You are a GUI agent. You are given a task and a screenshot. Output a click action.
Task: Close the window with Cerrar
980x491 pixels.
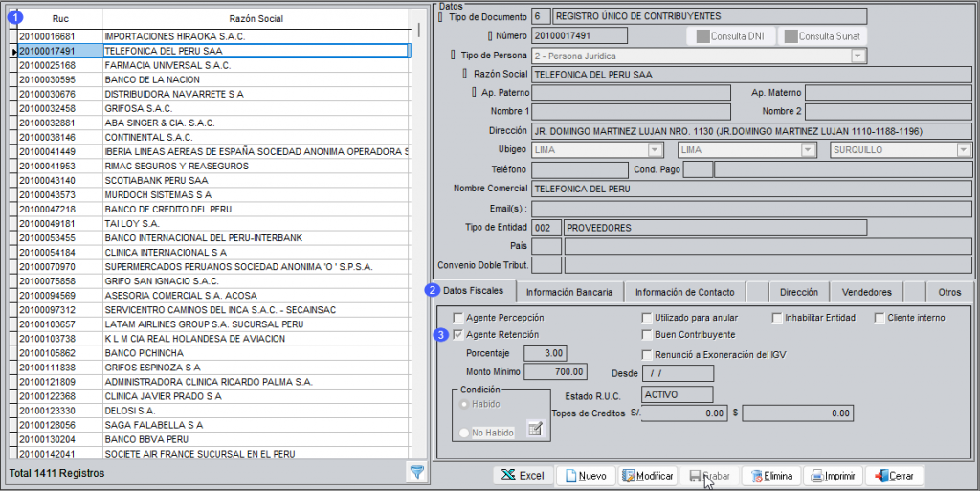895,476
